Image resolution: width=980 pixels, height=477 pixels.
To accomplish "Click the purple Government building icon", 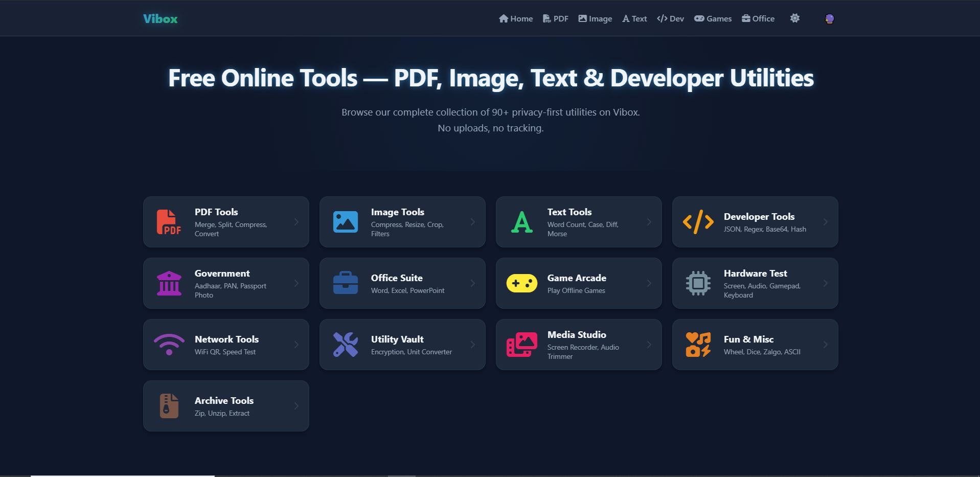I will coord(169,283).
